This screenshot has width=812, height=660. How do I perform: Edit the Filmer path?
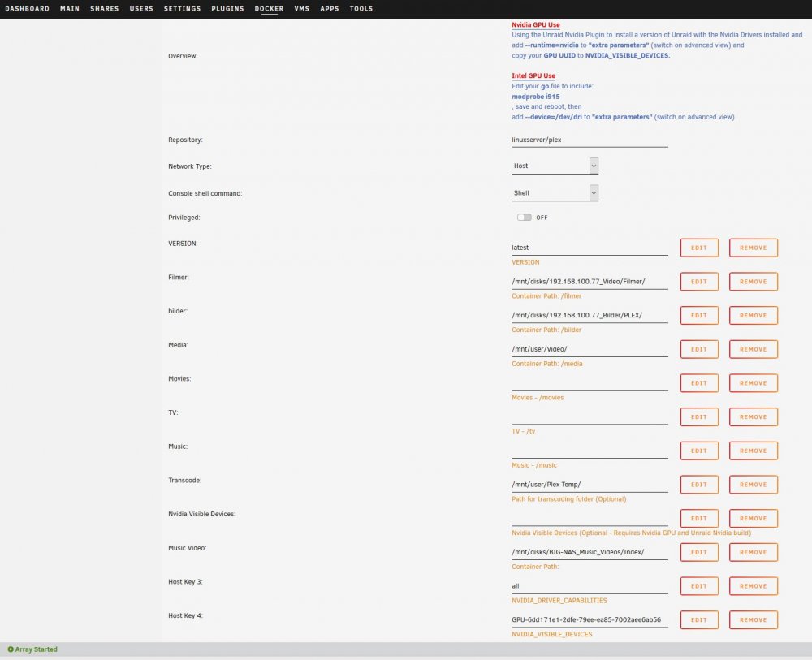click(x=699, y=282)
